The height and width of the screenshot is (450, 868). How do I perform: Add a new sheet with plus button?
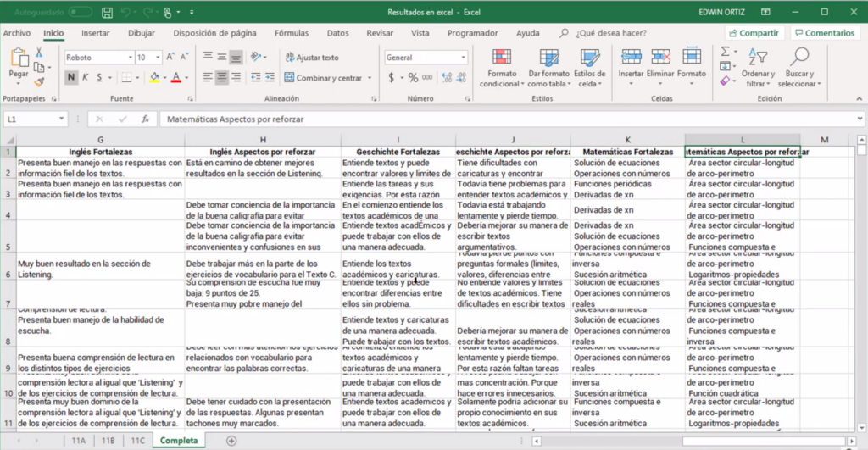point(231,441)
